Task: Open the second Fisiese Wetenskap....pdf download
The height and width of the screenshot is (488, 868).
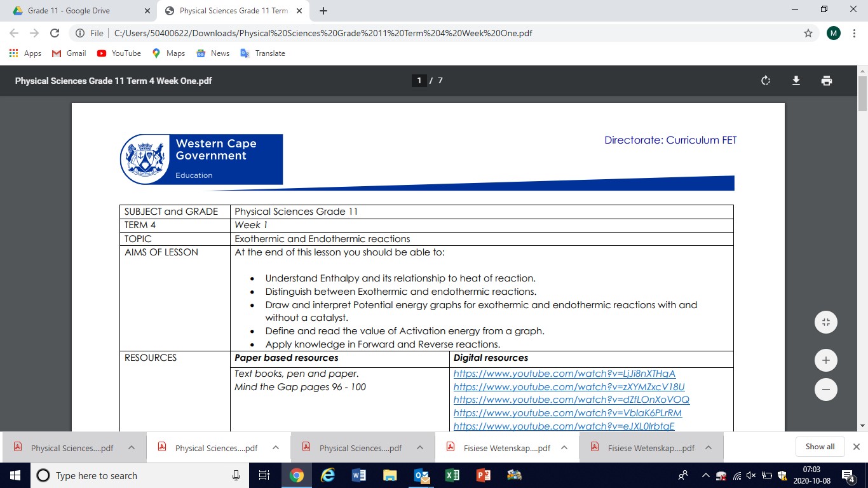Action: coord(642,448)
